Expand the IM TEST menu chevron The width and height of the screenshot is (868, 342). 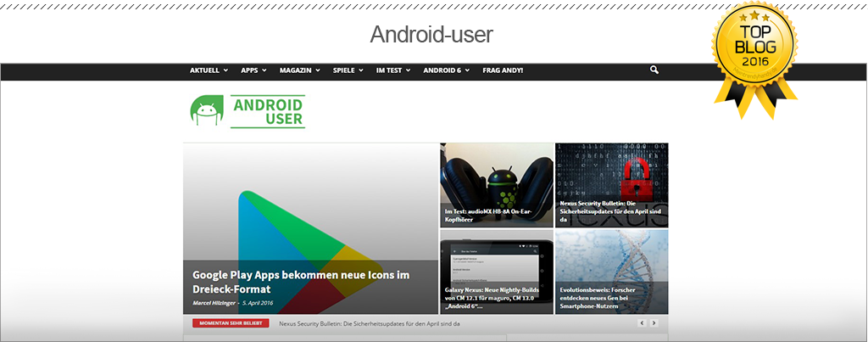pyautogui.click(x=408, y=71)
